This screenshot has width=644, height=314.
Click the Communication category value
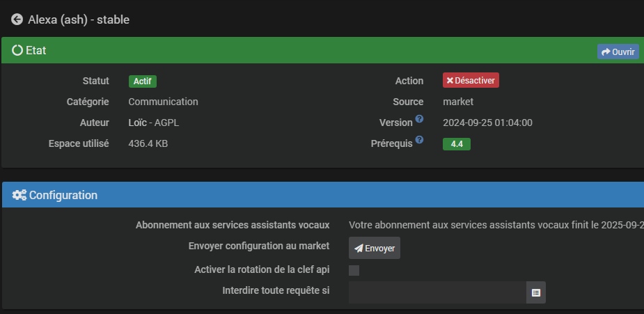(x=163, y=102)
